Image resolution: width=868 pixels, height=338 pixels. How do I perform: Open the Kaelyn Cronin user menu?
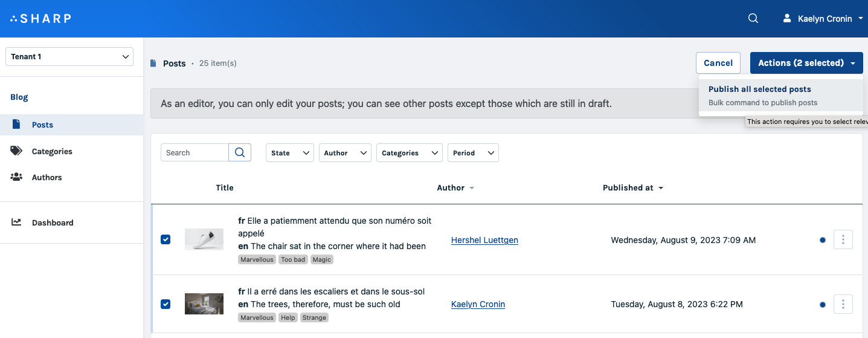pos(823,19)
